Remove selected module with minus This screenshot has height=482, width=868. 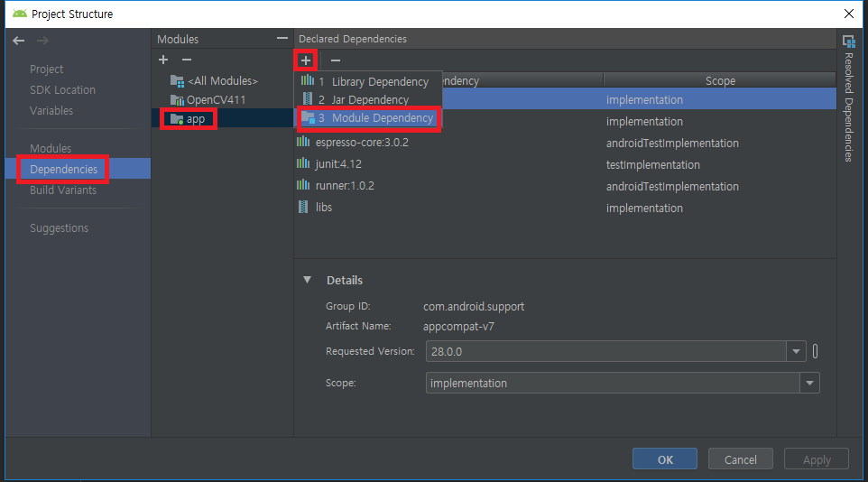pyautogui.click(x=187, y=60)
